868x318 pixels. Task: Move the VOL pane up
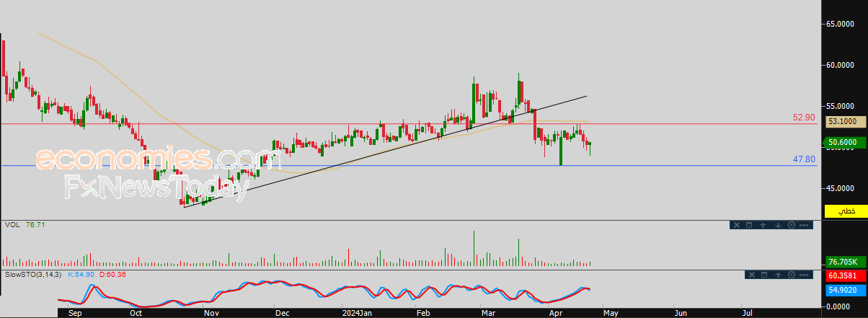[763, 226]
